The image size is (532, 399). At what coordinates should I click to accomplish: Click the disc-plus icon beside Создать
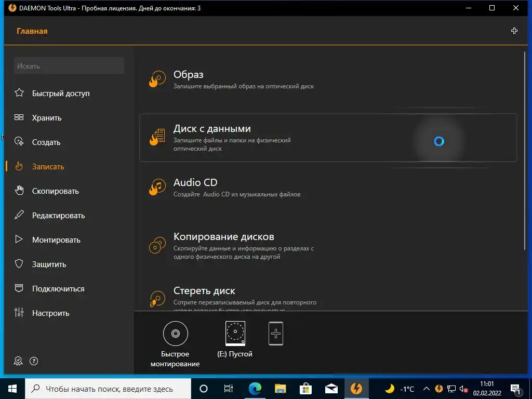tap(19, 141)
